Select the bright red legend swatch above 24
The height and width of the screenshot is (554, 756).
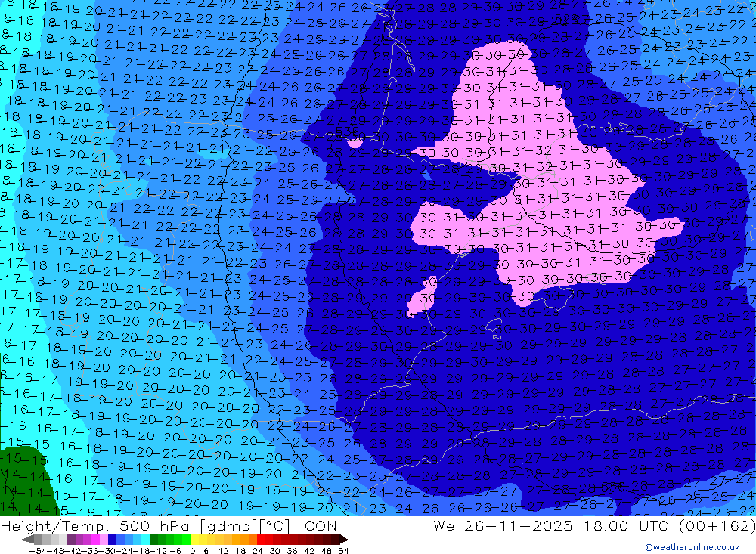point(261,539)
